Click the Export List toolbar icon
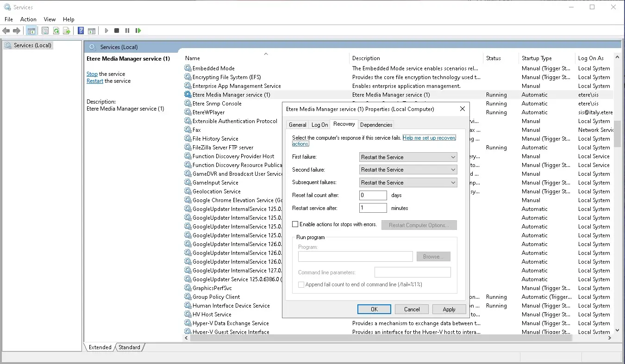The height and width of the screenshot is (364, 625). (x=67, y=31)
